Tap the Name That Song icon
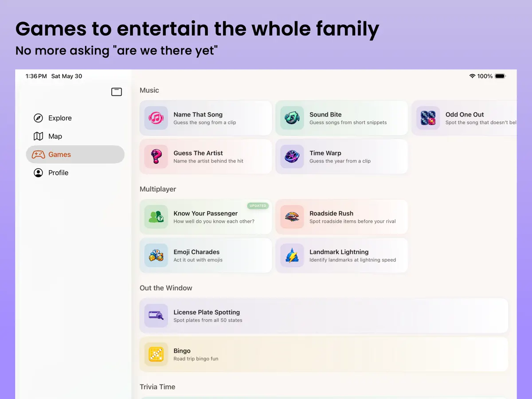Screen dimensions: 532x399 [x=156, y=118]
